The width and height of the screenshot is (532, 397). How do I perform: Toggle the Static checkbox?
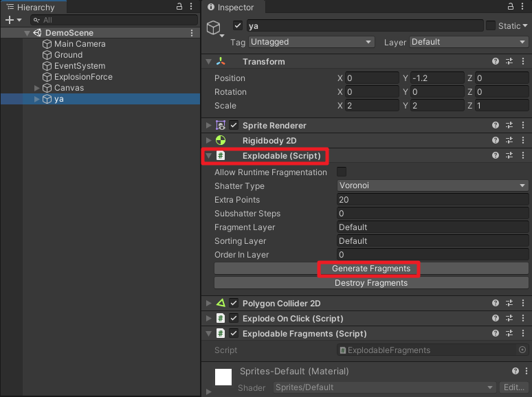491,25
